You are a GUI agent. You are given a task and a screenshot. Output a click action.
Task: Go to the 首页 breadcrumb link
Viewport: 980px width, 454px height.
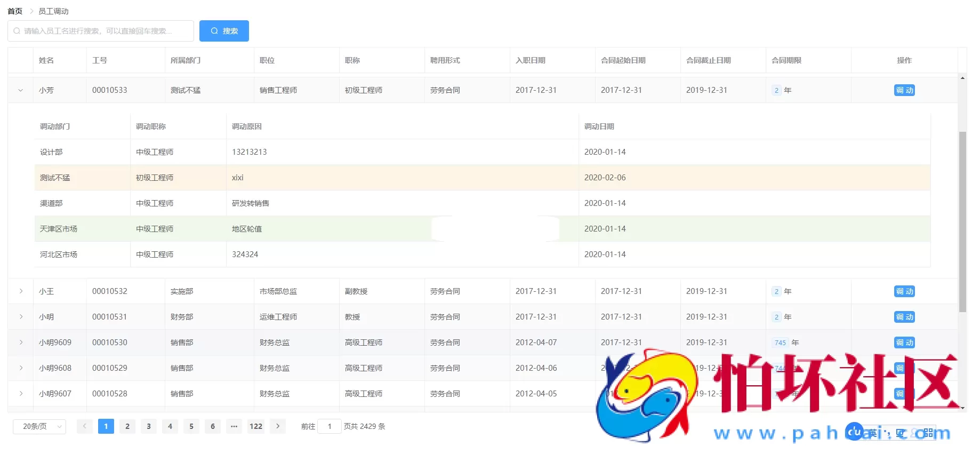15,11
